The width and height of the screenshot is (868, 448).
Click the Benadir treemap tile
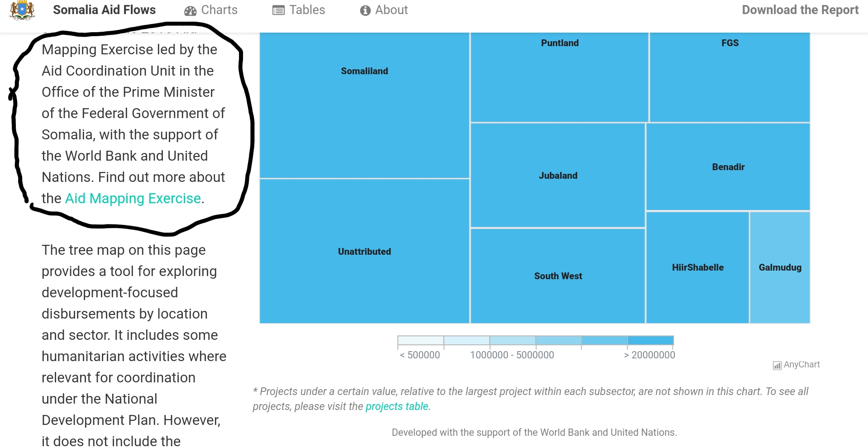[728, 167]
